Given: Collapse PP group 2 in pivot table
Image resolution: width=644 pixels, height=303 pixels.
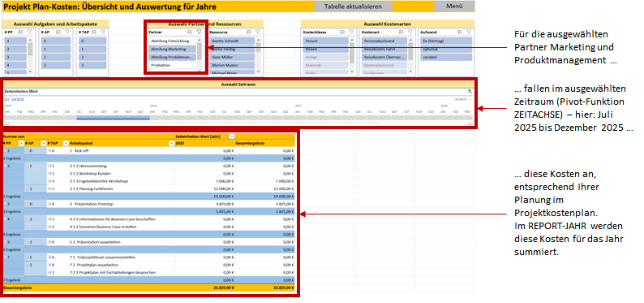Looking at the screenshot, I should click(5, 166).
